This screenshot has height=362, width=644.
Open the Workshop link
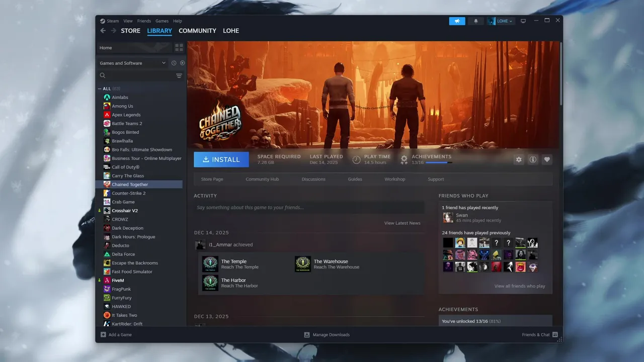point(395,179)
